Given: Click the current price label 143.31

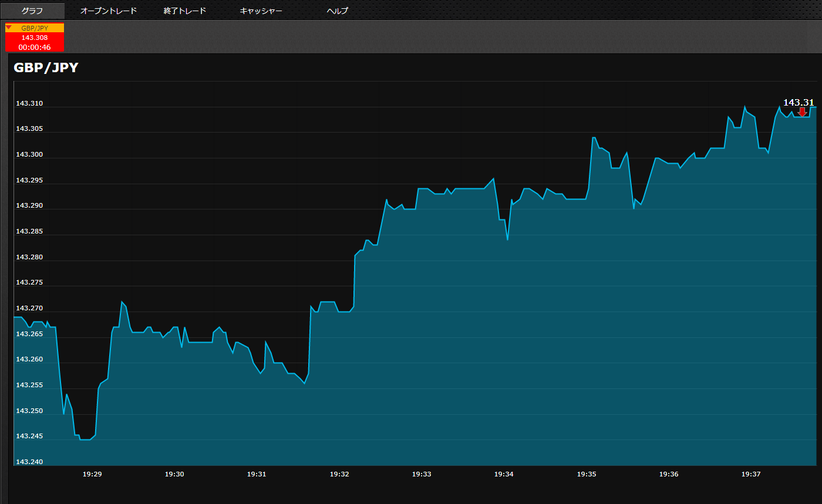Looking at the screenshot, I should [x=799, y=102].
